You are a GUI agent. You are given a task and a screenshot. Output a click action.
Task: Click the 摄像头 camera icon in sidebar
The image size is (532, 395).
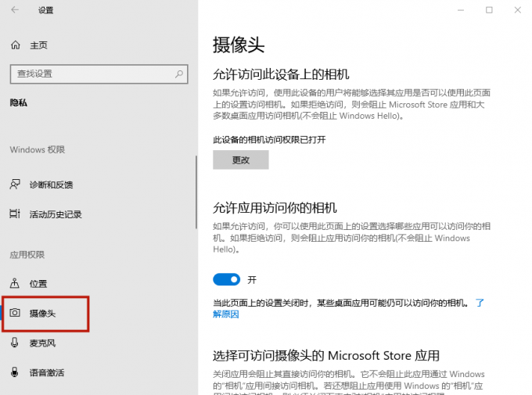pos(15,314)
